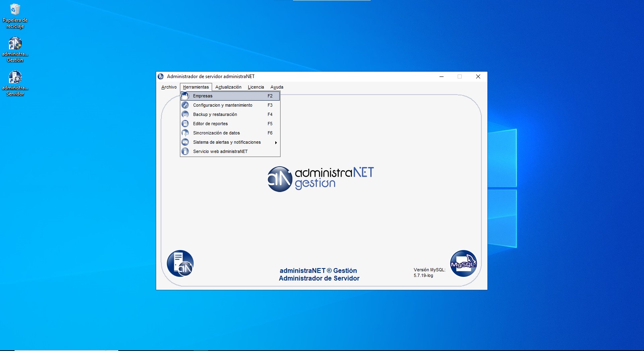Click the administraNET gestión logo
The height and width of the screenshot is (351, 644).
321,179
